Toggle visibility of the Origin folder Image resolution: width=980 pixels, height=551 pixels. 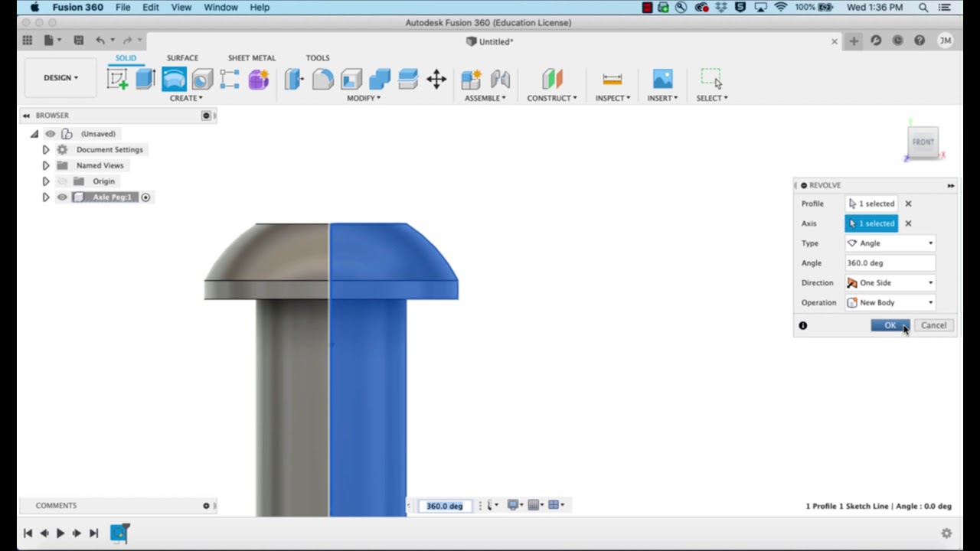coord(62,181)
